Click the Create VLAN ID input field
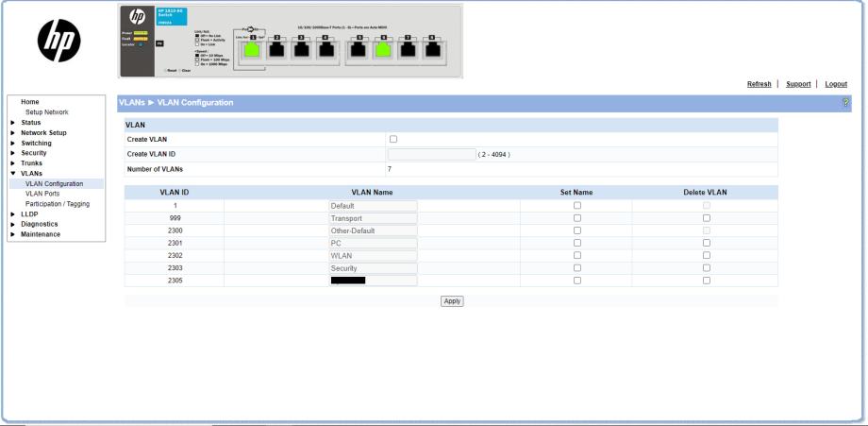 431,154
